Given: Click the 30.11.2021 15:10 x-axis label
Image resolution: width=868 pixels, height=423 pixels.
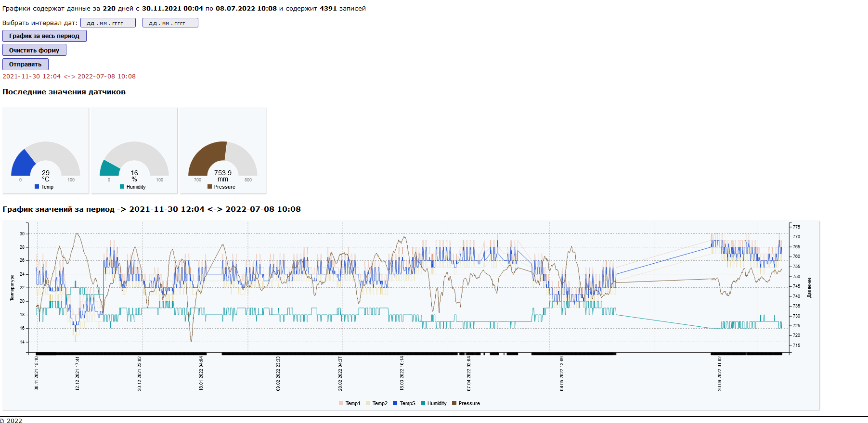Looking at the screenshot, I should (x=37, y=373).
